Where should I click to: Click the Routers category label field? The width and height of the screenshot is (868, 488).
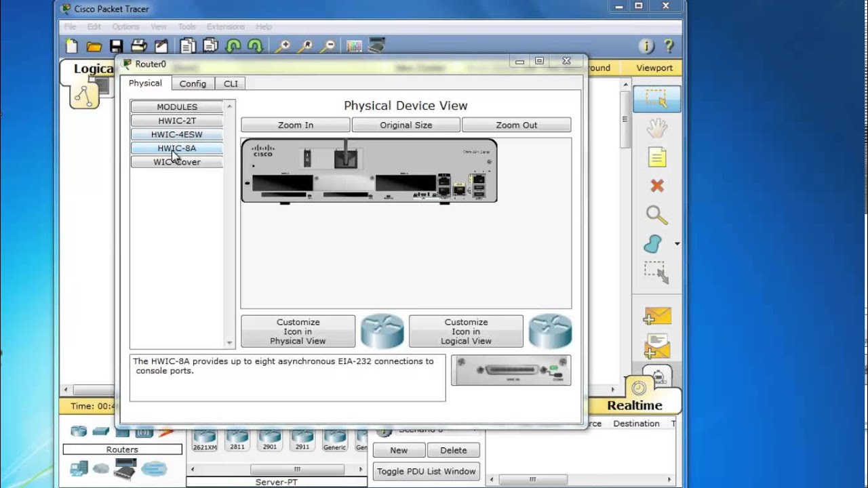tap(122, 449)
